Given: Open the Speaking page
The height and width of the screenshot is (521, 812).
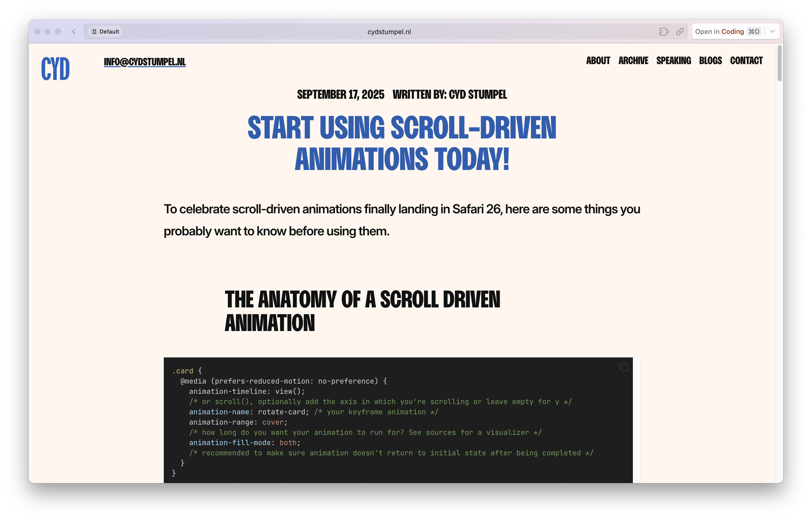Looking at the screenshot, I should pyautogui.click(x=673, y=61).
